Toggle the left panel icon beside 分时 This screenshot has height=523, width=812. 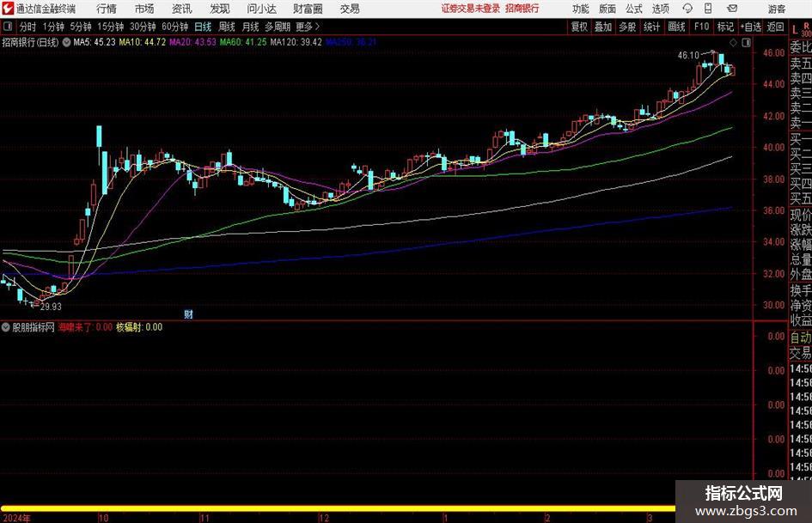pyautogui.click(x=8, y=27)
